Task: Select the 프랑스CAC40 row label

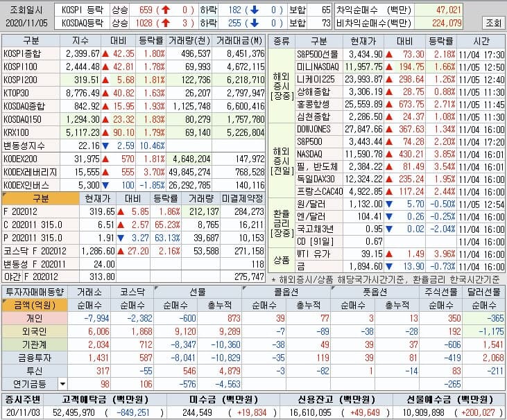Action: pos(320,191)
